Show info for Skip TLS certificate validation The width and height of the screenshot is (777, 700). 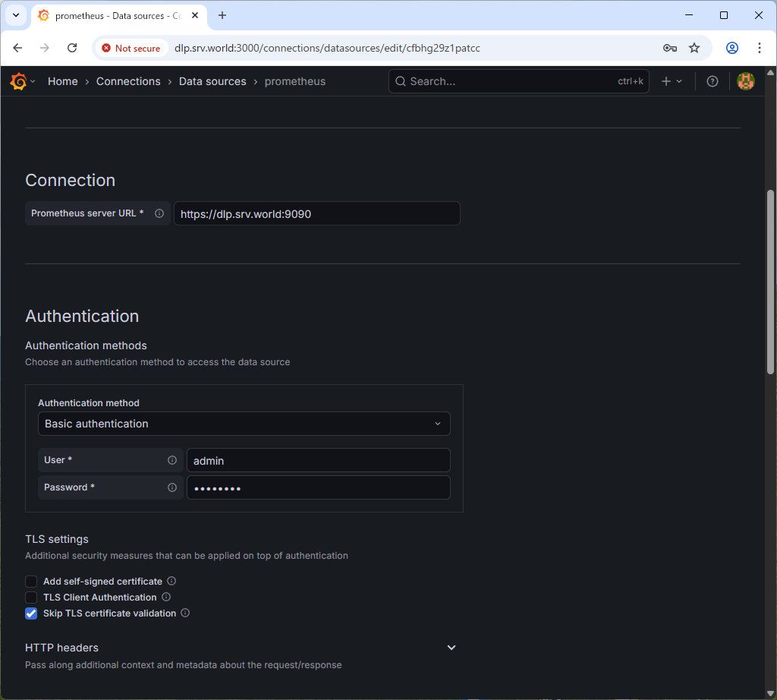tap(185, 613)
